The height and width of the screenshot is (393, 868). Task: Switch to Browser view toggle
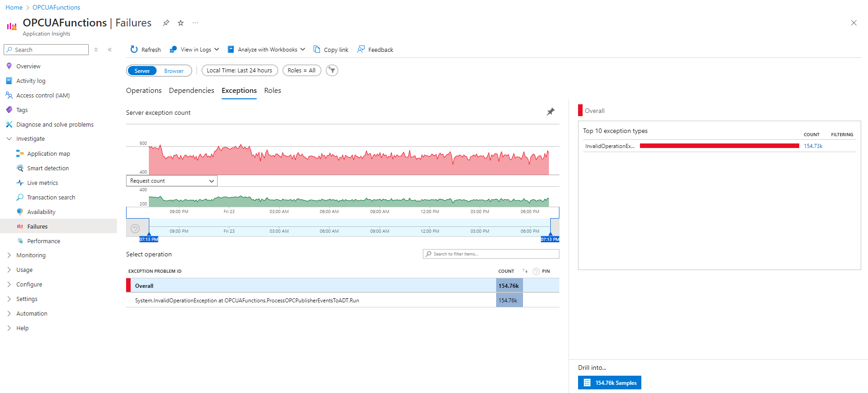[x=174, y=71]
